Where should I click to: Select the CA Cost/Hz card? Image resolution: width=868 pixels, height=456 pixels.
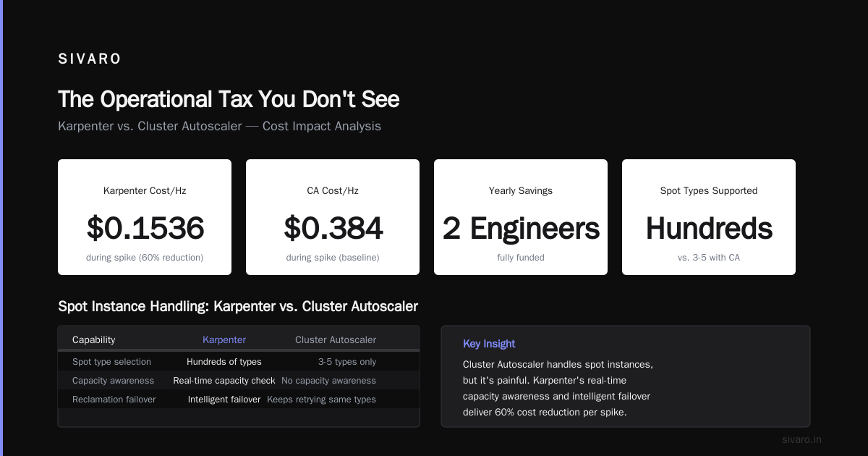[333, 217]
